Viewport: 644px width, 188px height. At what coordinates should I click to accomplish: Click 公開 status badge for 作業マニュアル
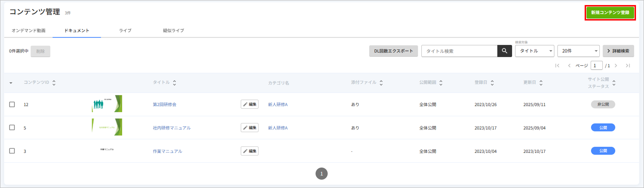pos(603,151)
